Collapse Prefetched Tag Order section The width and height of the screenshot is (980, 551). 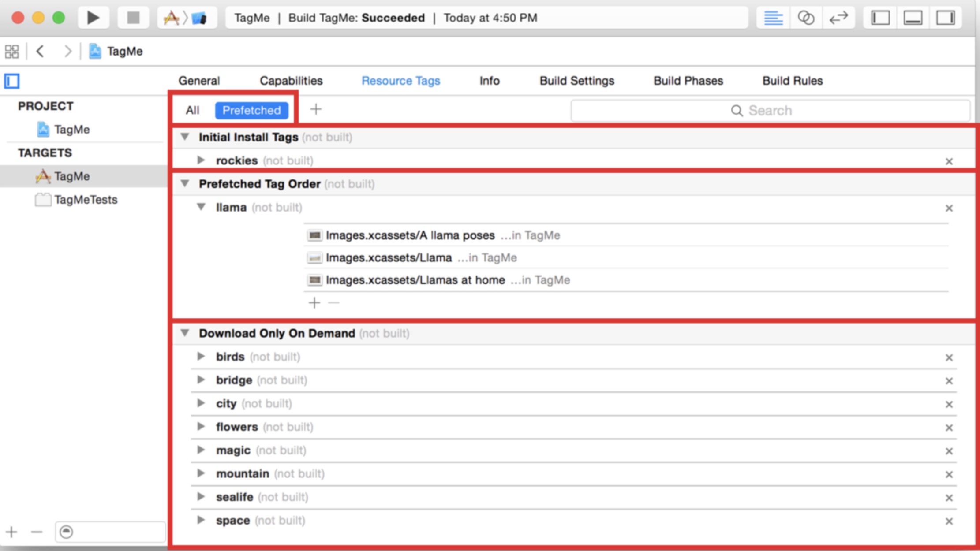coord(185,183)
